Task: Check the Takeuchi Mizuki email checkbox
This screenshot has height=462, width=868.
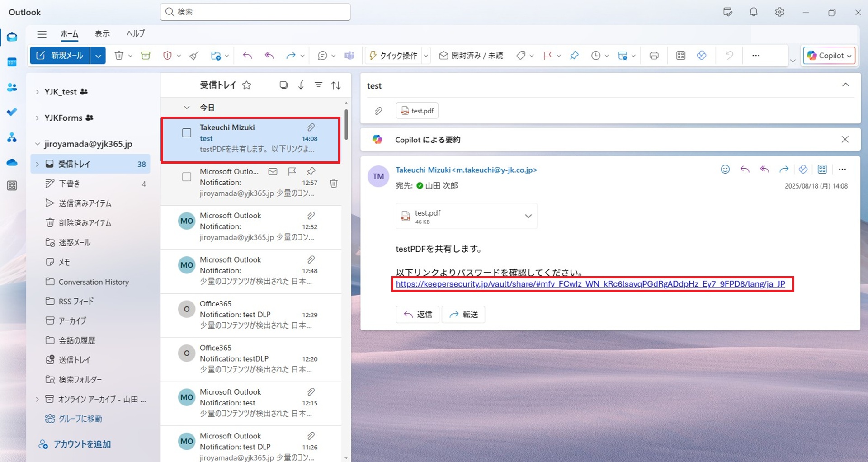Action: pos(187,133)
